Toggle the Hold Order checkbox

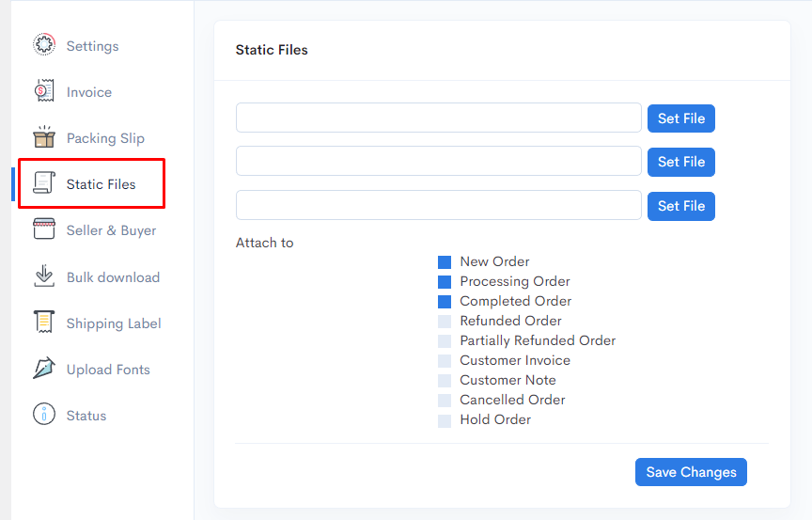click(445, 420)
